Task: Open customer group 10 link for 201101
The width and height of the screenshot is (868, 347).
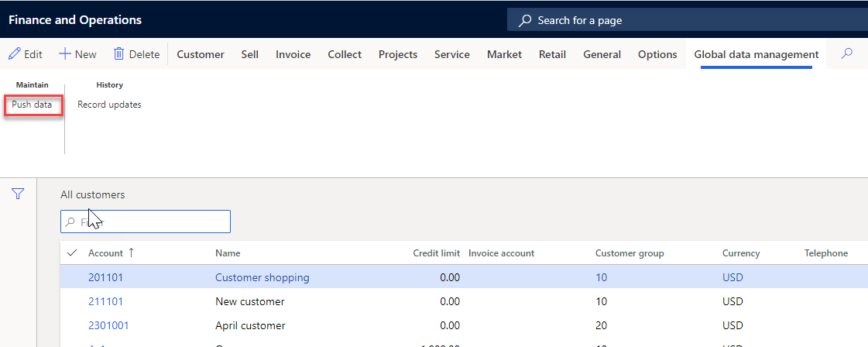Action: click(x=601, y=277)
